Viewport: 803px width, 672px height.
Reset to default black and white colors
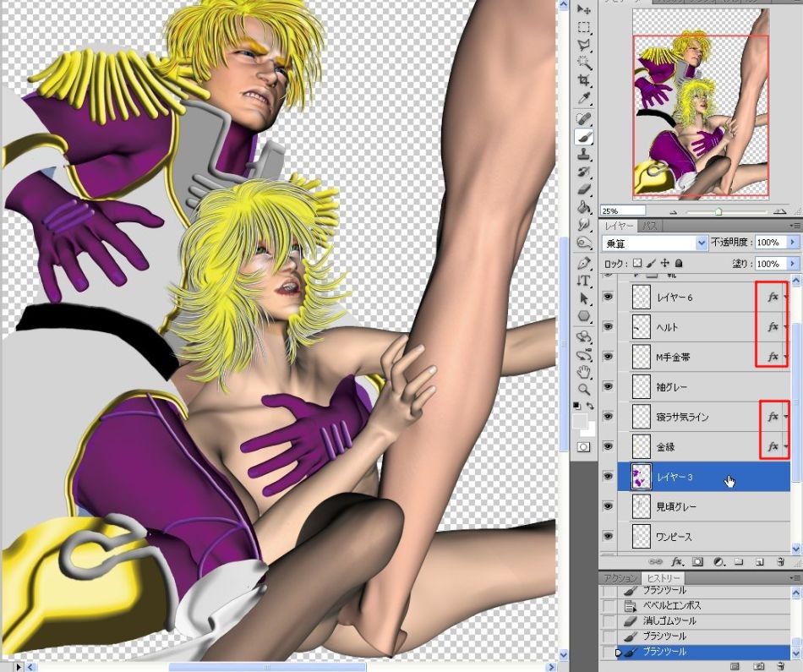(576, 406)
